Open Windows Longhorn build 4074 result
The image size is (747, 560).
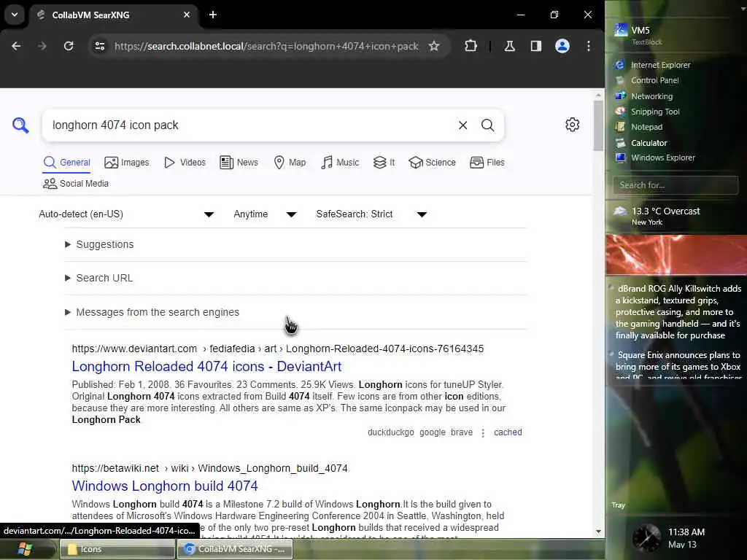[x=165, y=486]
